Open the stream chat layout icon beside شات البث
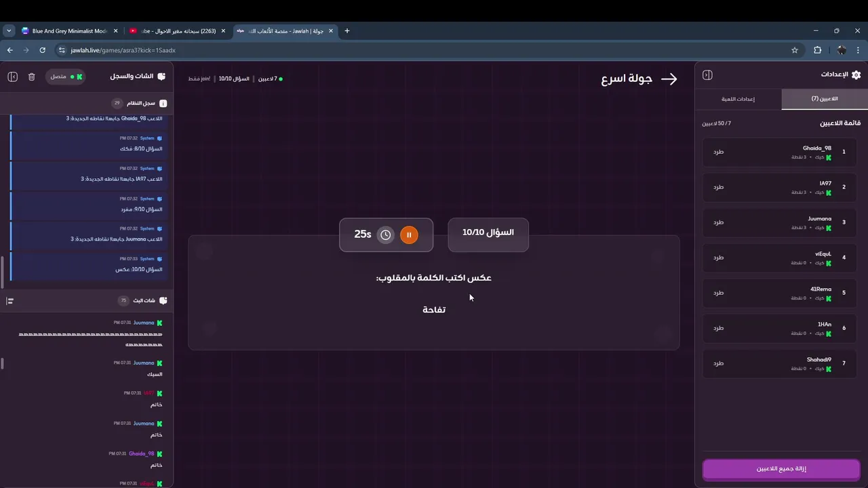868x488 pixels. pyautogui.click(x=10, y=301)
